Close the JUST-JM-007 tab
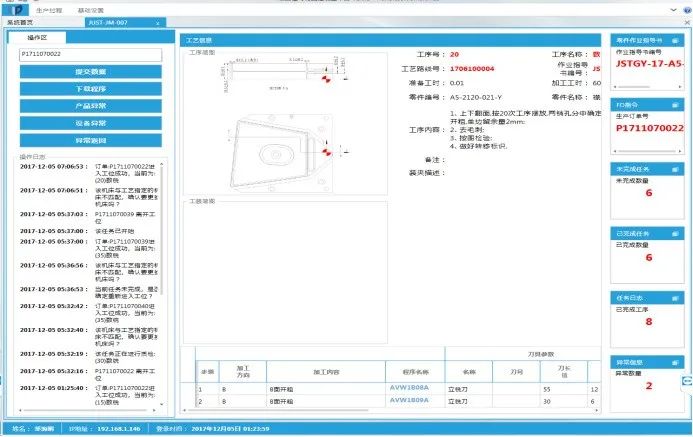The height and width of the screenshot is (437, 693). (157, 21)
